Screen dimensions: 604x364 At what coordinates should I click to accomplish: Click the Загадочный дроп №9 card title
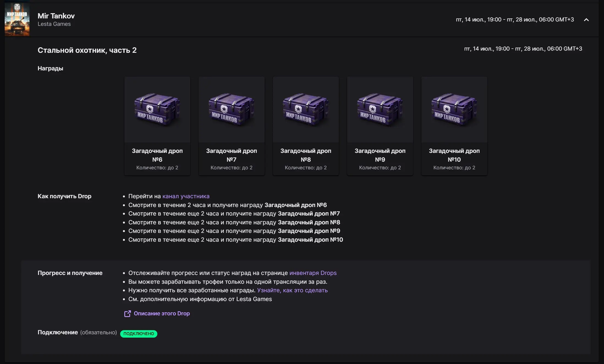pyautogui.click(x=380, y=155)
